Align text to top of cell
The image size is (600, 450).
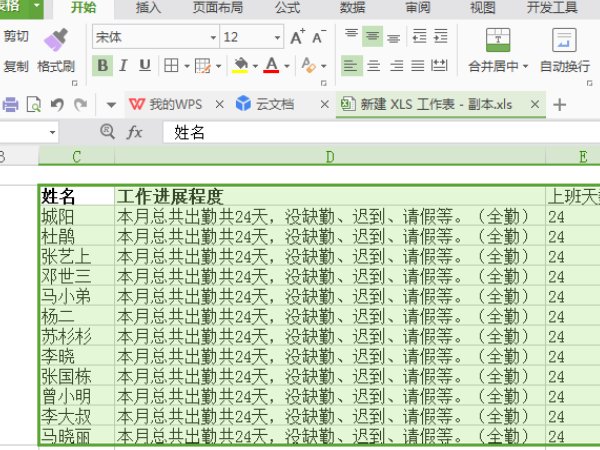tap(351, 34)
